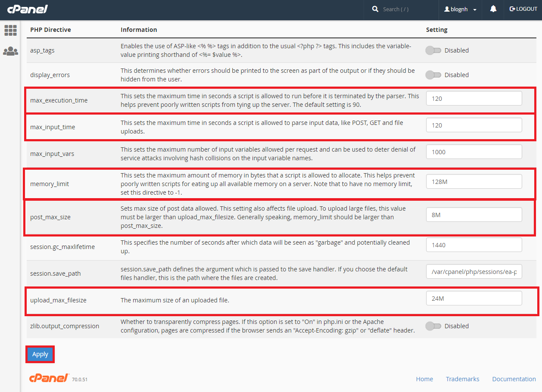Click the cPanel footer logo
542x392 pixels.
point(49,378)
